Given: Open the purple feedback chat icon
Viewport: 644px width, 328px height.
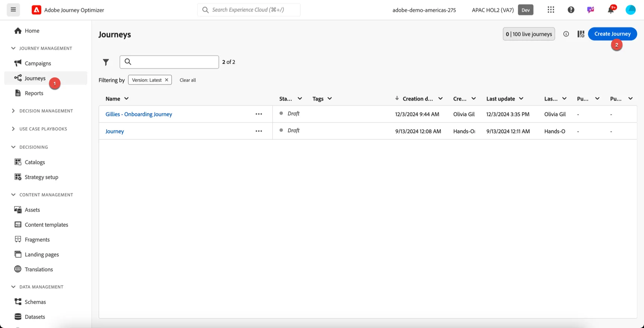Looking at the screenshot, I should (591, 10).
